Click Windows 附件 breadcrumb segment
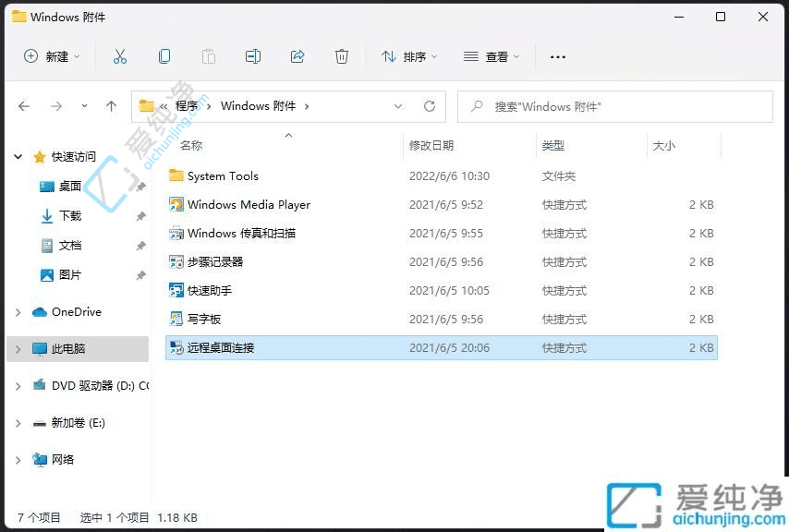The image size is (789, 532). coord(258,106)
